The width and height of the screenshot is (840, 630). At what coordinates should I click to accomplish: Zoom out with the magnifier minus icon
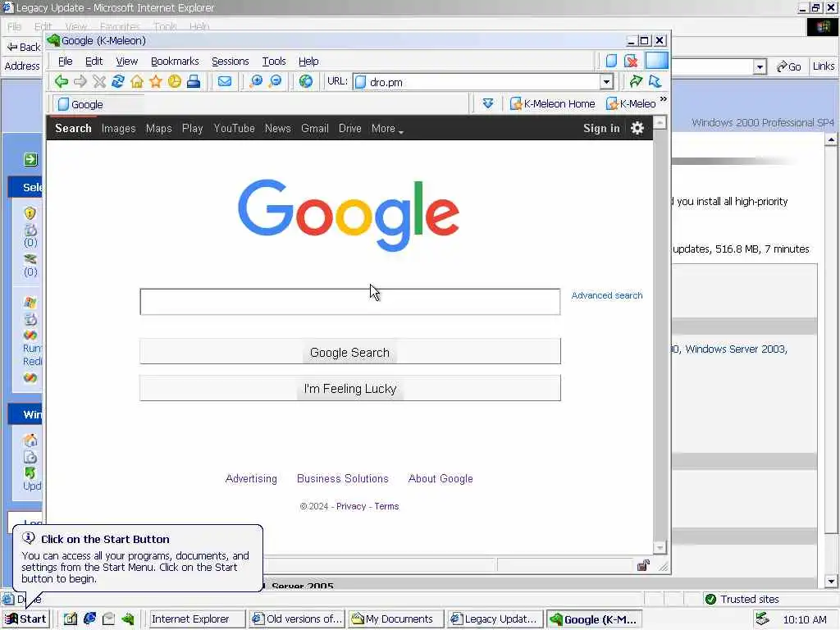pos(276,81)
